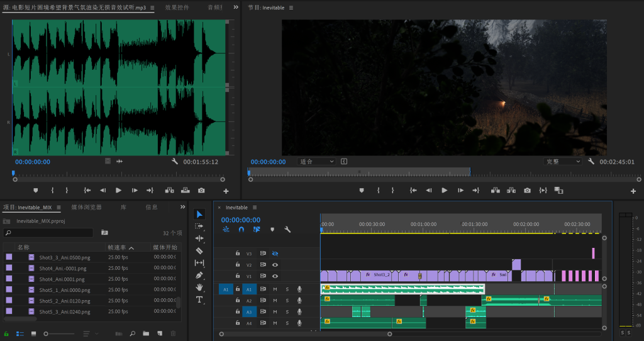
Task: Click Drag Audio Only icon in Source monitor
Action: (119, 162)
